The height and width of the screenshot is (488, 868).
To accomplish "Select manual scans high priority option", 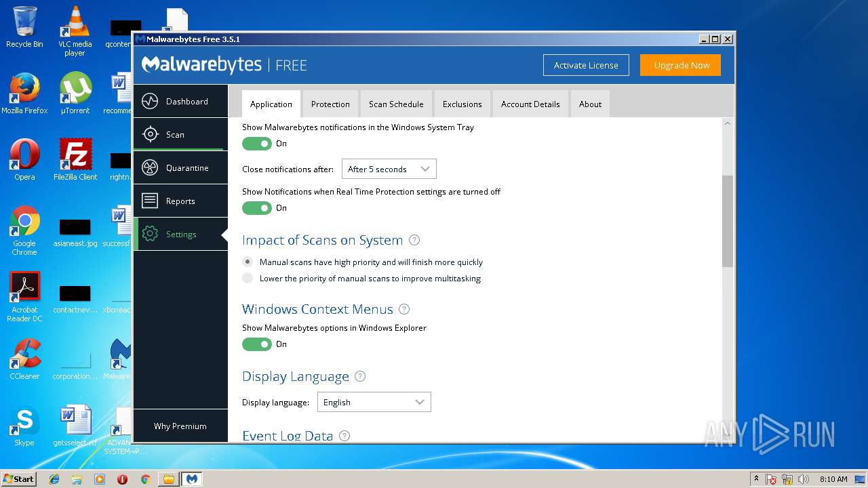I will [248, 262].
